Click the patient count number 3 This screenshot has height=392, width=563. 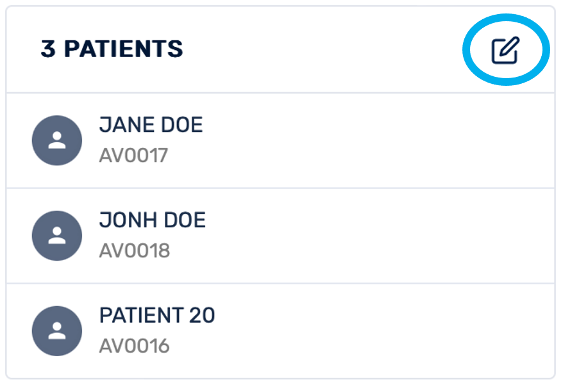[x=48, y=49]
